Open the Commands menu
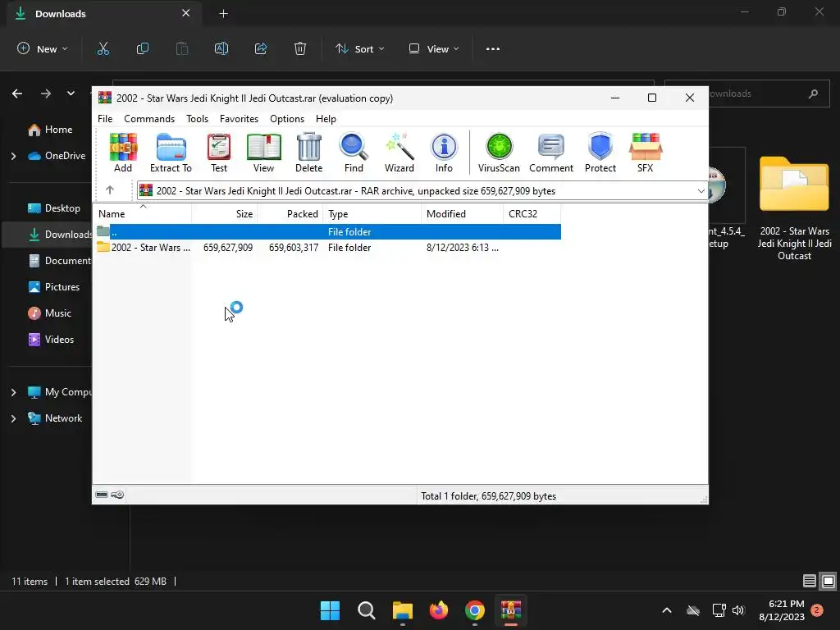The height and width of the screenshot is (630, 840). 149,119
